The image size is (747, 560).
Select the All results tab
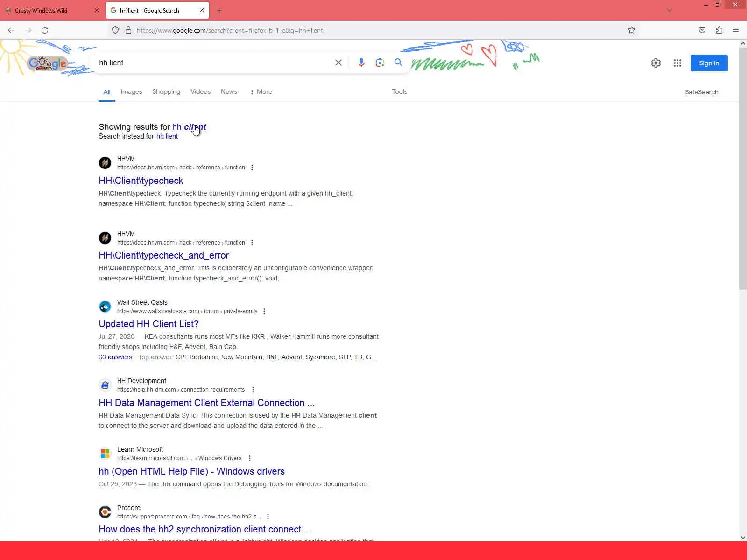coord(107,92)
